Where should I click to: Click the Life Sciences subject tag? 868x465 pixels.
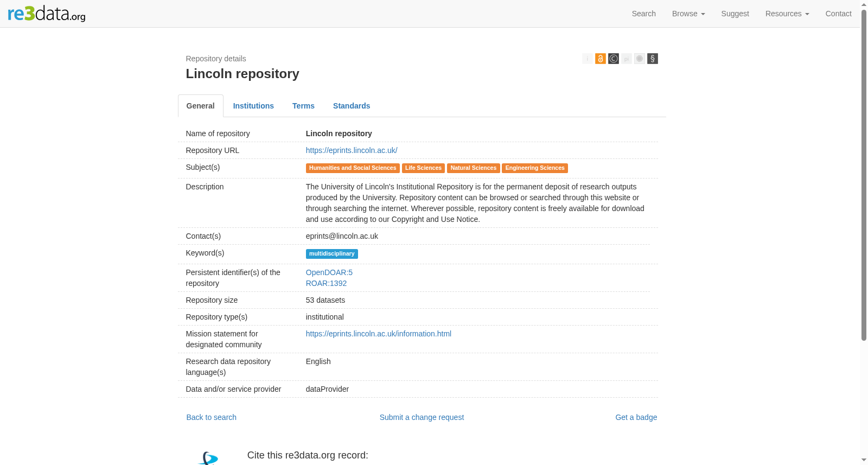pyautogui.click(x=423, y=168)
